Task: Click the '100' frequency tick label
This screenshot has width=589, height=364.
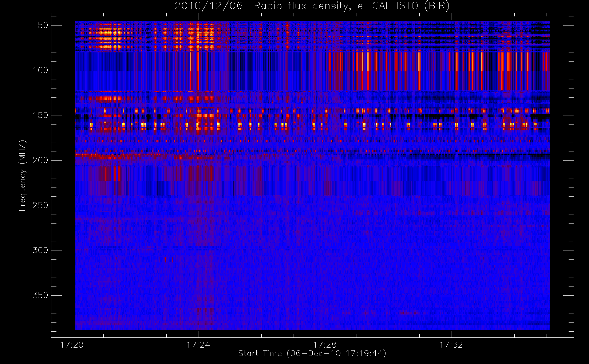Action: click(x=40, y=70)
